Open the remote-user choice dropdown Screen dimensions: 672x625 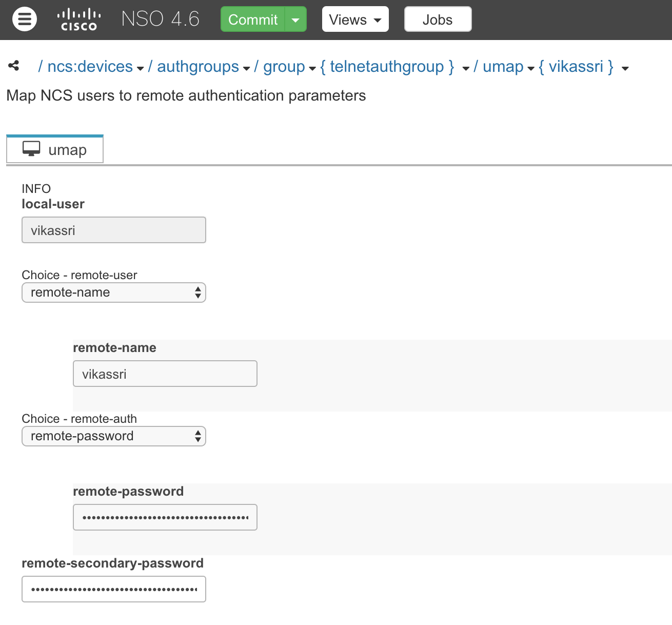click(x=114, y=292)
